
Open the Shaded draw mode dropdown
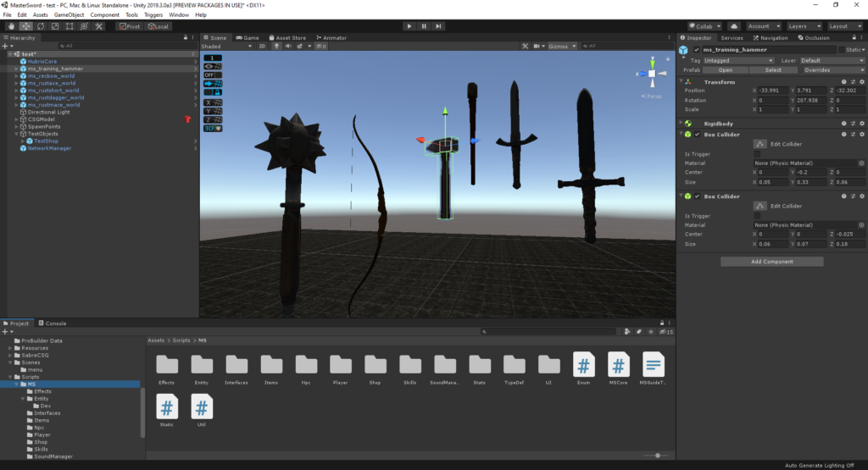pos(226,46)
